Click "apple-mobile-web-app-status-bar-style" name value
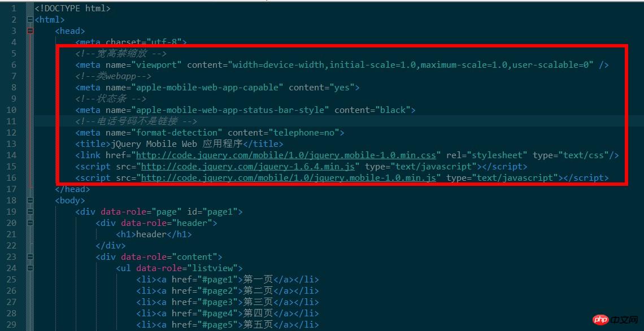 point(230,110)
